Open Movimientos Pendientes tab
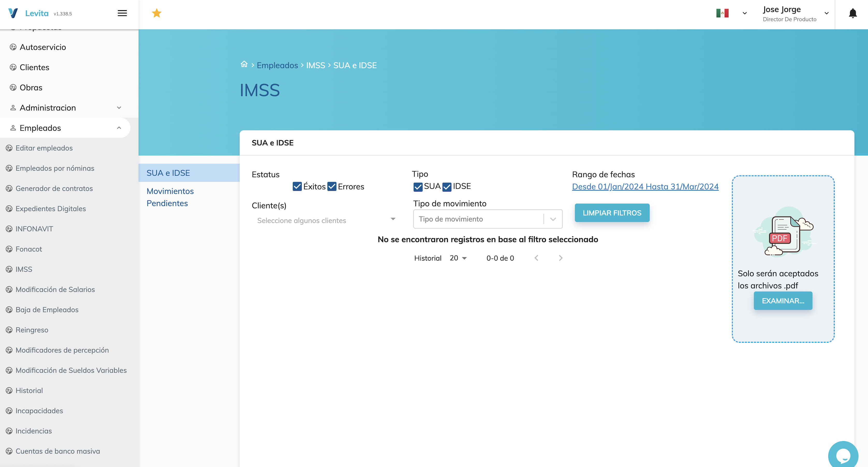 click(x=170, y=197)
